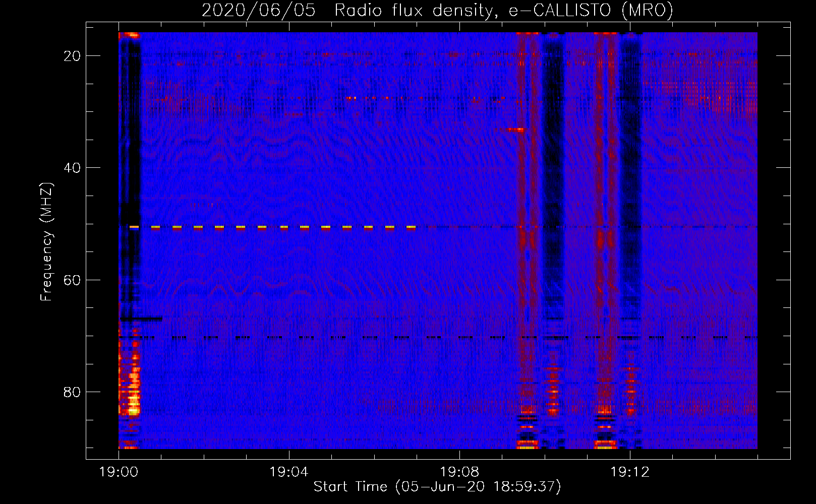Viewport: 816px width, 504px height.
Task: Select the "Frequency (MHZ)" y-axis label
Action: point(46,242)
